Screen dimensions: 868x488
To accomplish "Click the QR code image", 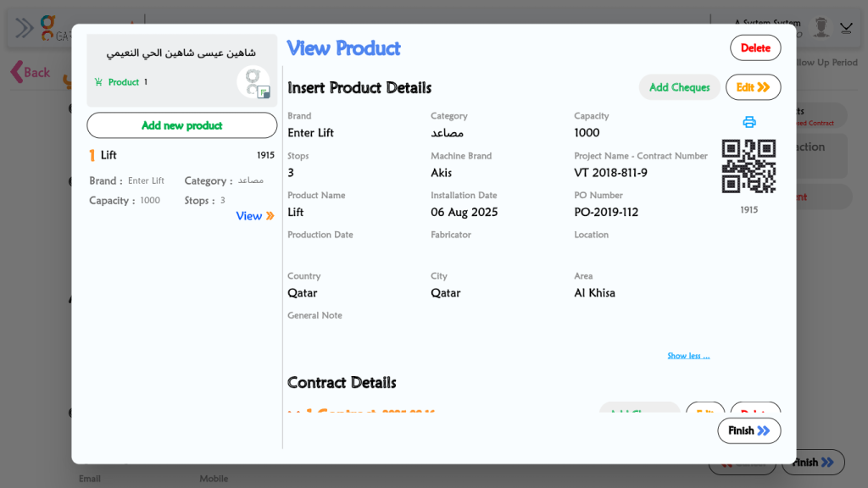I will pyautogui.click(x=748, y=166).
